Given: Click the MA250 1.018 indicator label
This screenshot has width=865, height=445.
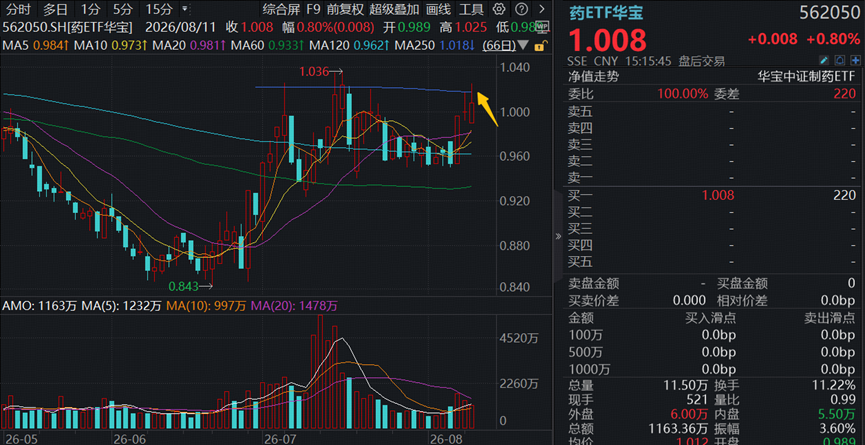Looking at the screenshot, I should (434, 46).
